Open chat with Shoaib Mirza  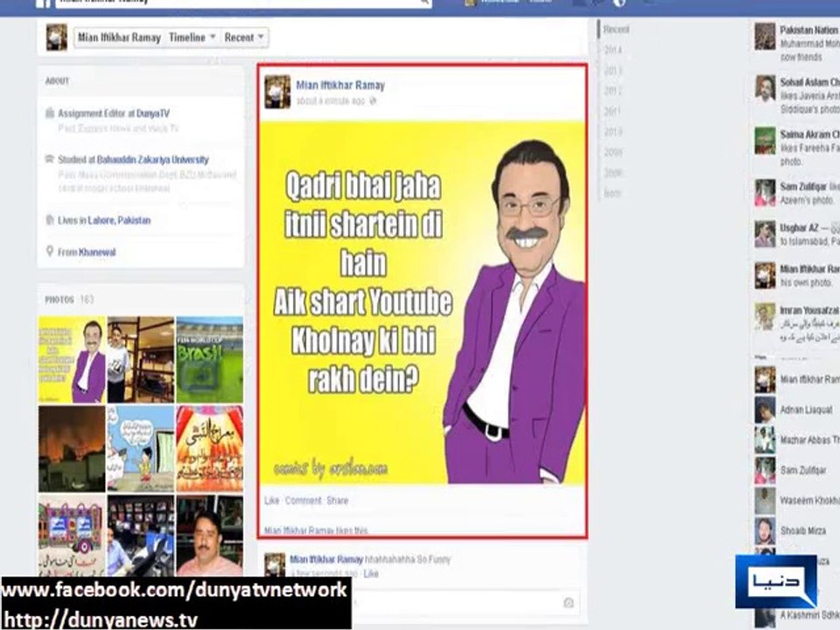797,531
